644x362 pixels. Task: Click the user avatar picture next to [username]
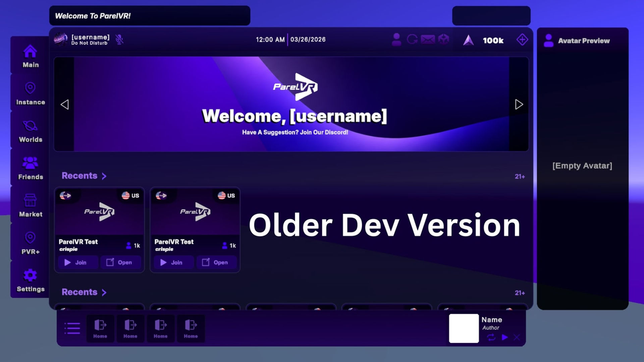point(61,40)
